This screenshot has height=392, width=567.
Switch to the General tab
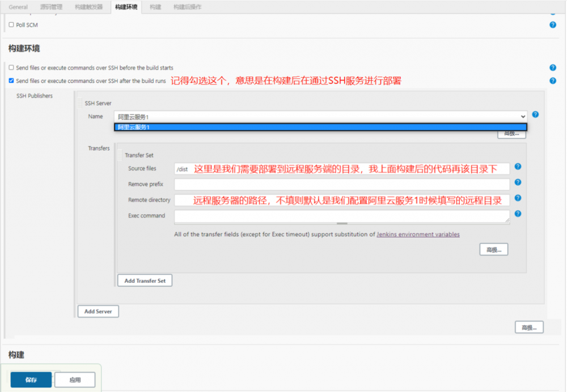point(18,7)
